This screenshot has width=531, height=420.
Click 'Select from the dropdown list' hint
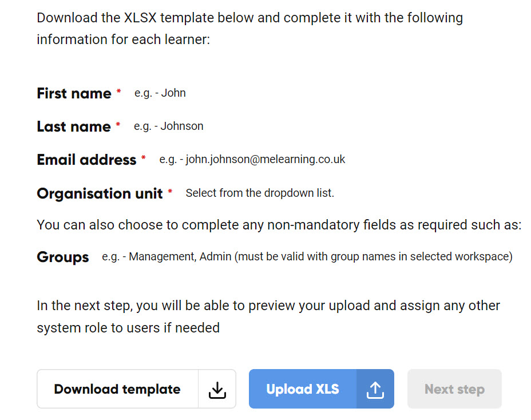coord(260,193)
